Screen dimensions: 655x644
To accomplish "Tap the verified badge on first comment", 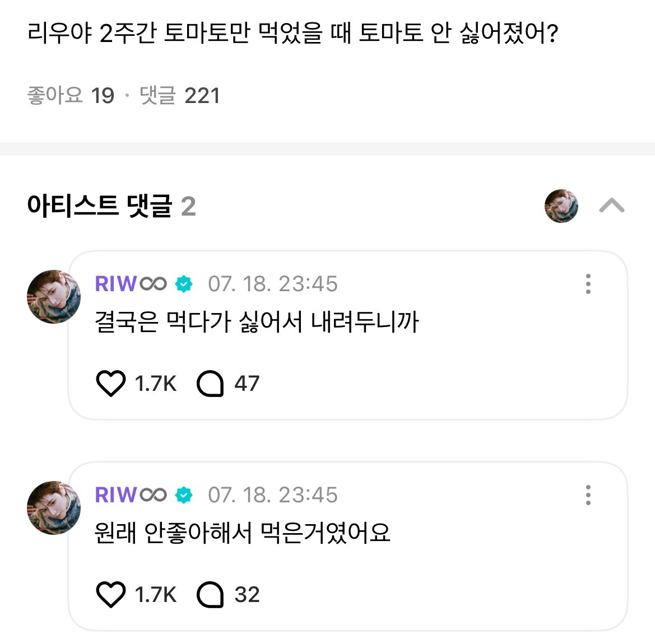I will click(x=184, y=284).
